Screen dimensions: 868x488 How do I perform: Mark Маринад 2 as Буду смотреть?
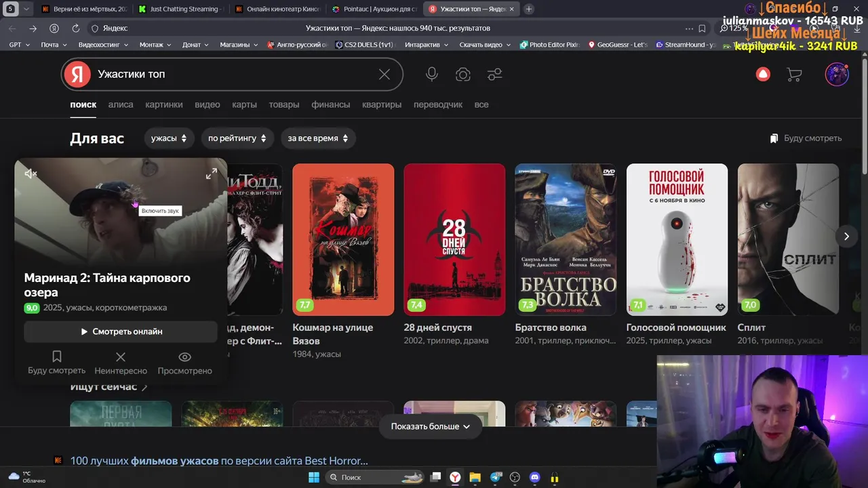(57, 363)
